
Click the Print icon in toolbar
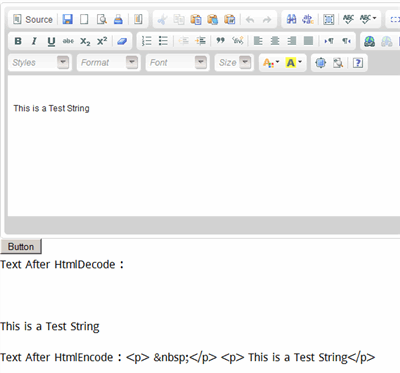[118, 19]
